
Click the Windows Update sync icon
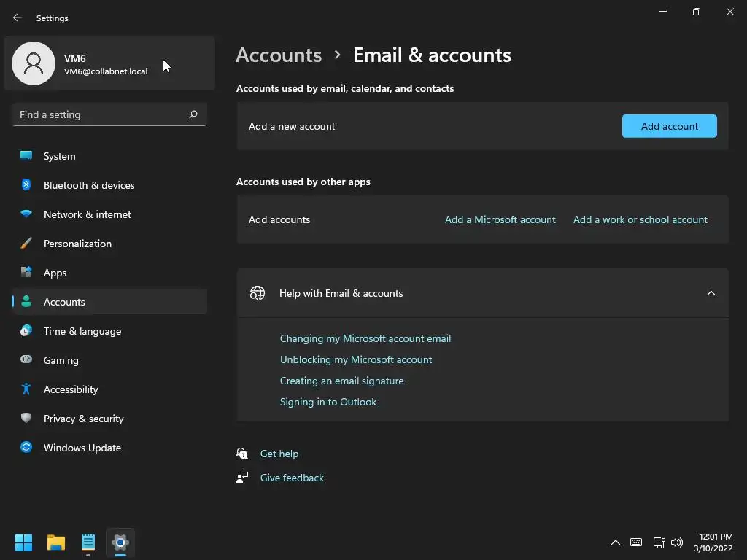pyautogui.click(x=26, y=447)
